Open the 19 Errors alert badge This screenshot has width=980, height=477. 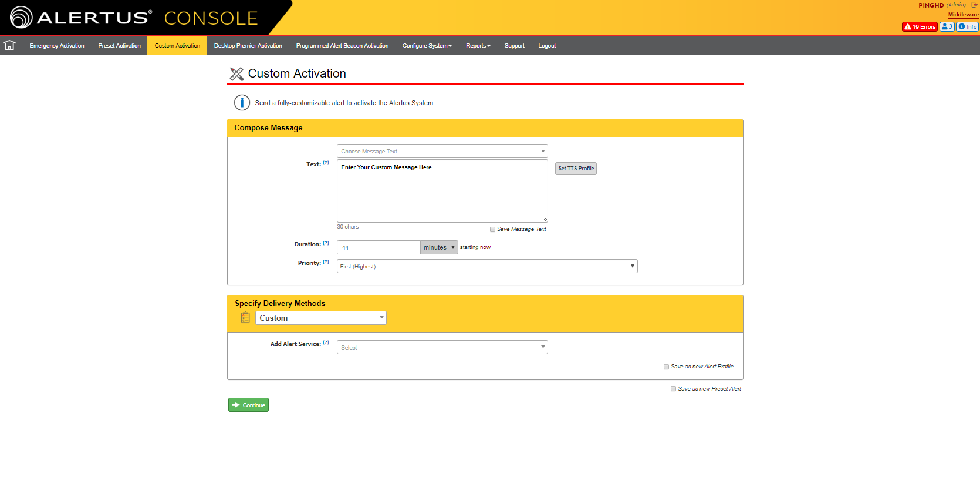[x=920, y=26]
